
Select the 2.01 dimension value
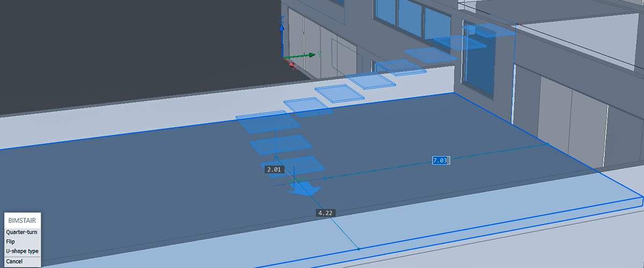tap(274, 170)
